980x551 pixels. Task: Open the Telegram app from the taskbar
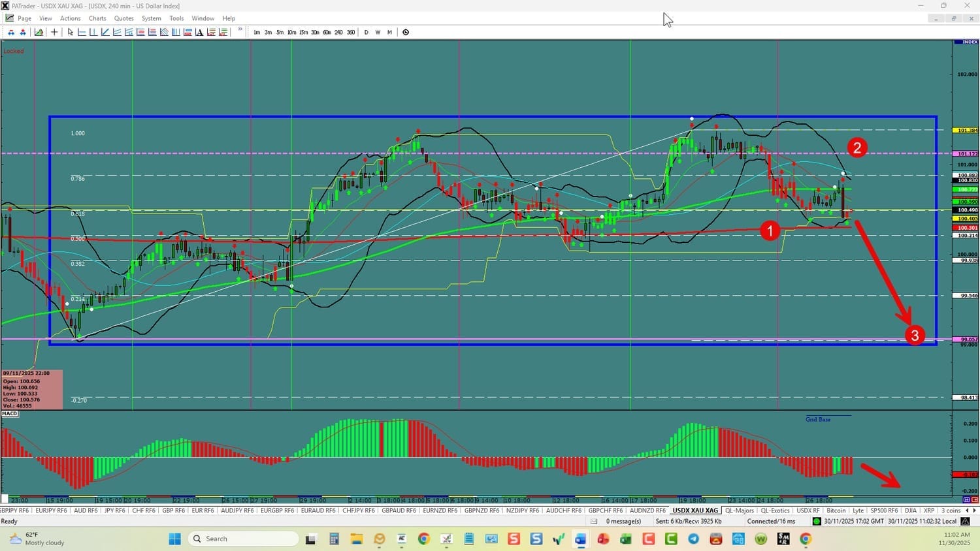693,539
